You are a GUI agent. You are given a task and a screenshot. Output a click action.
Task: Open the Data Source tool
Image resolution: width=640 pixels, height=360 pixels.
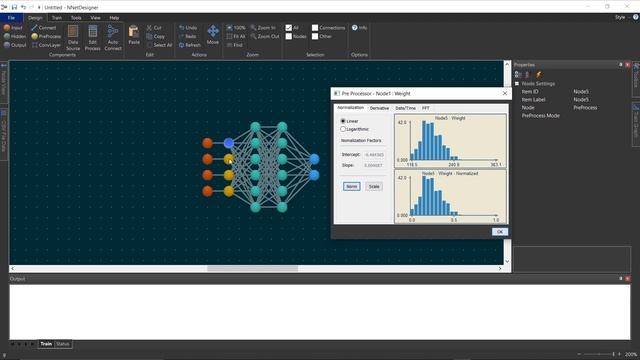click(x=73, y=38)
